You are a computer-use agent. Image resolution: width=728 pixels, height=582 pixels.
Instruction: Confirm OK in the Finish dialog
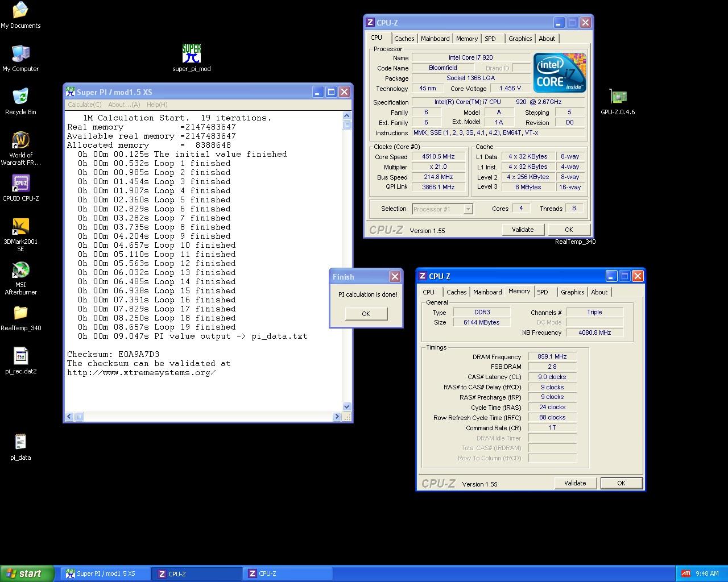click(366, 314)
